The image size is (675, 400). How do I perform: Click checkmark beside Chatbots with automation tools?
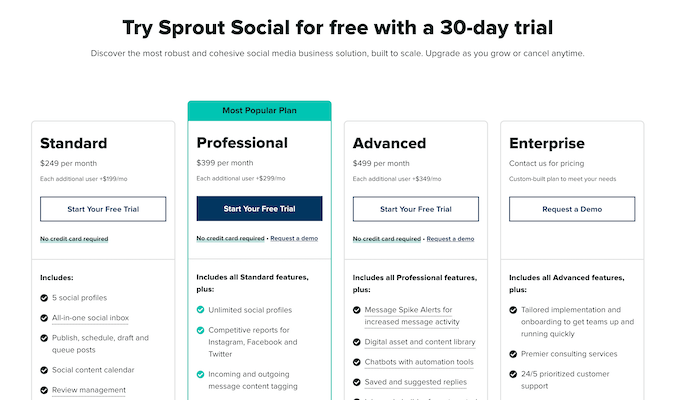(357, 362)
